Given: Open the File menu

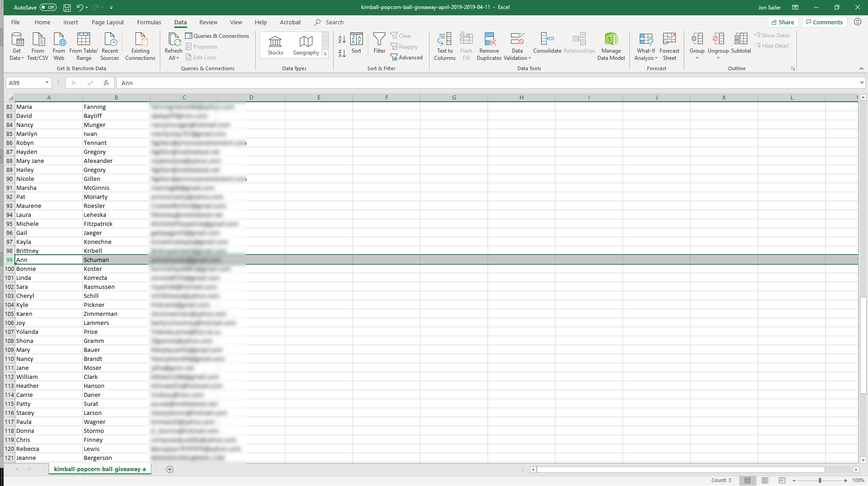Looking at the screenshot, I should (x=15, y=22).
